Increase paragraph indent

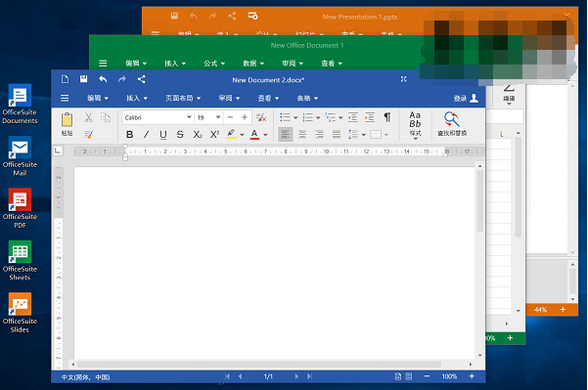click(x=370, y=117)
